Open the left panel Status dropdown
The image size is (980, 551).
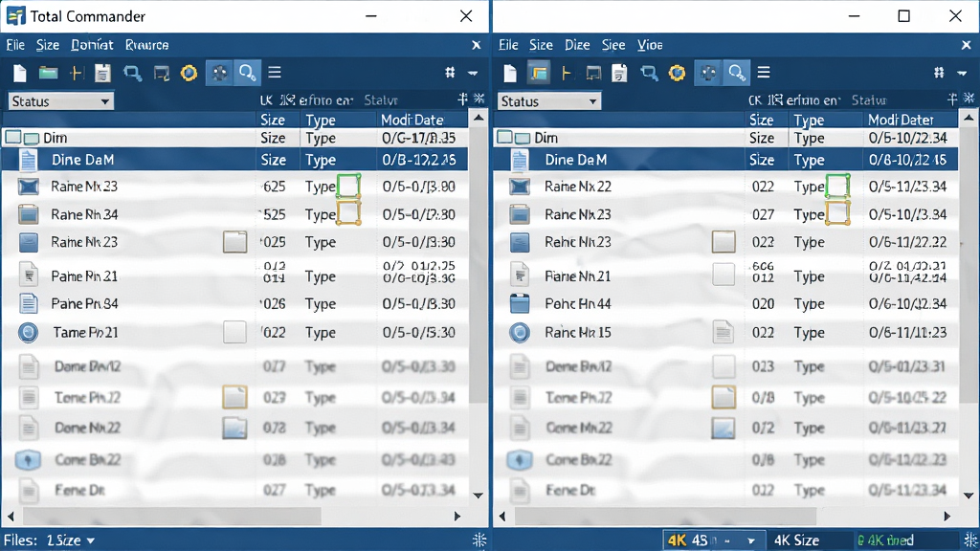60,101
